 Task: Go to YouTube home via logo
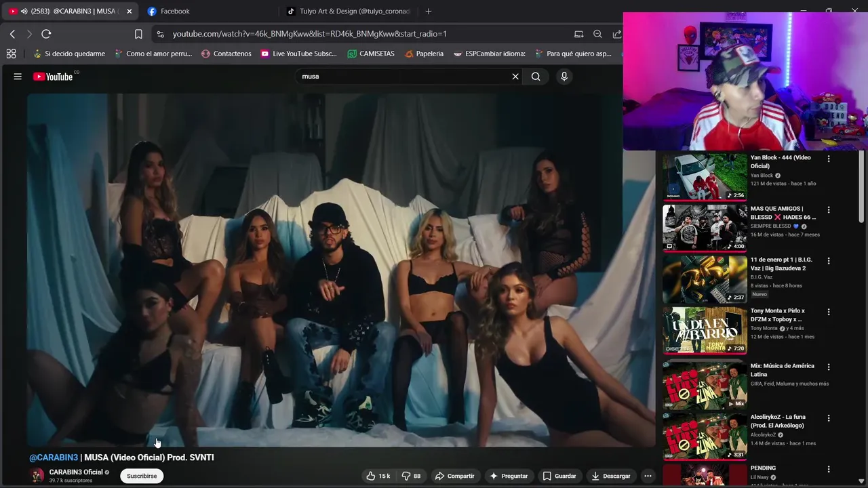(x=53, y=77)
